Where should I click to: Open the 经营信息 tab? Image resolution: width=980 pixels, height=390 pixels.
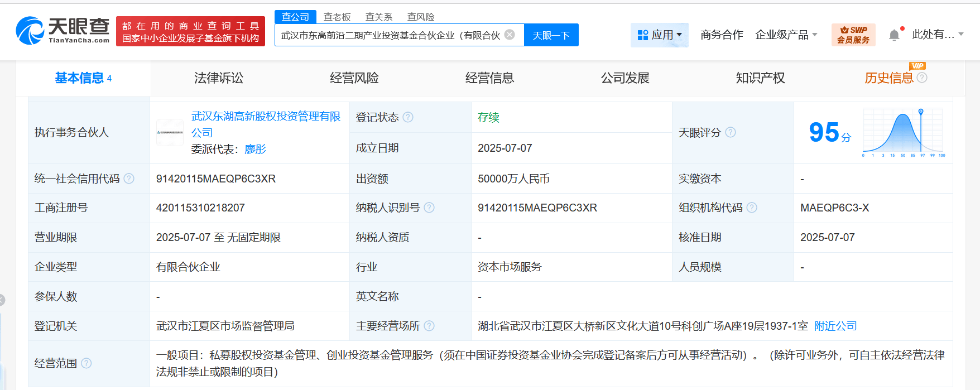490,78
